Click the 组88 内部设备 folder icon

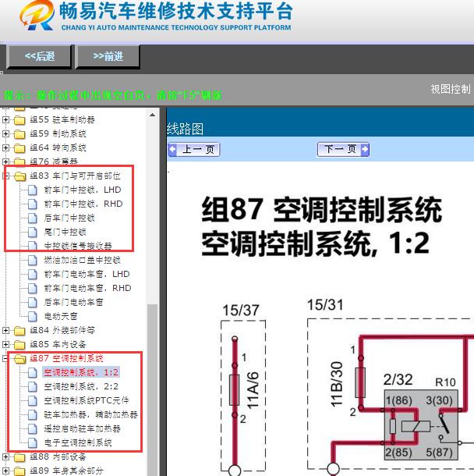point(19,456)
